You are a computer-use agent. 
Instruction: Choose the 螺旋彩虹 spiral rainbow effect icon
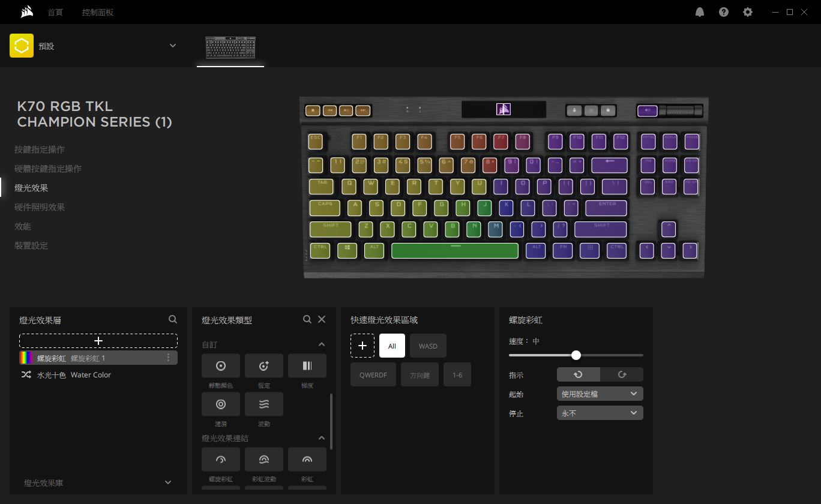[x=221, y=459]
